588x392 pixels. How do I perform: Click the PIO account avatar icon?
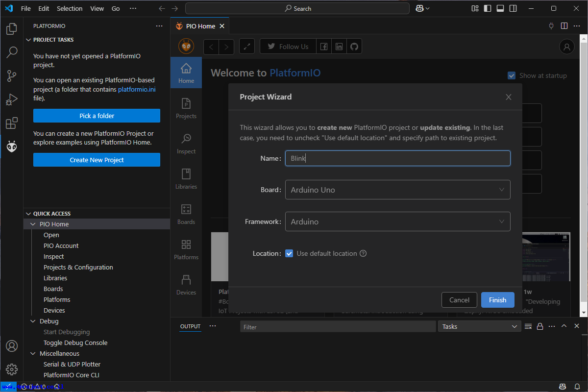pos(567,47)
